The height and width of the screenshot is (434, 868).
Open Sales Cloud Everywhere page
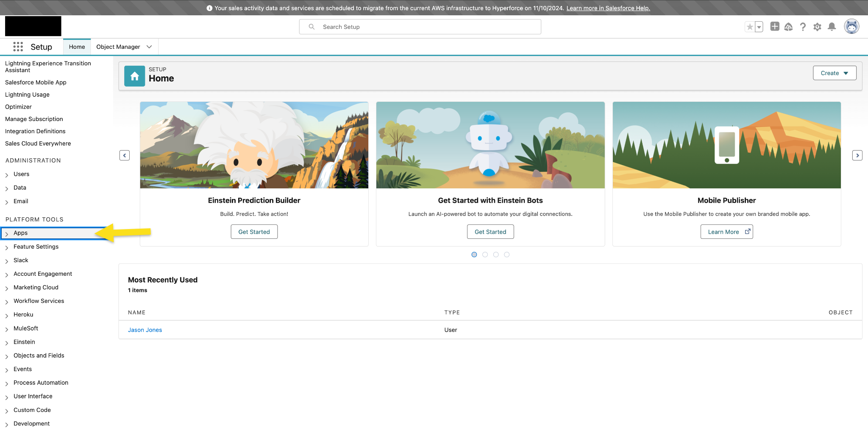pos(38,144)
